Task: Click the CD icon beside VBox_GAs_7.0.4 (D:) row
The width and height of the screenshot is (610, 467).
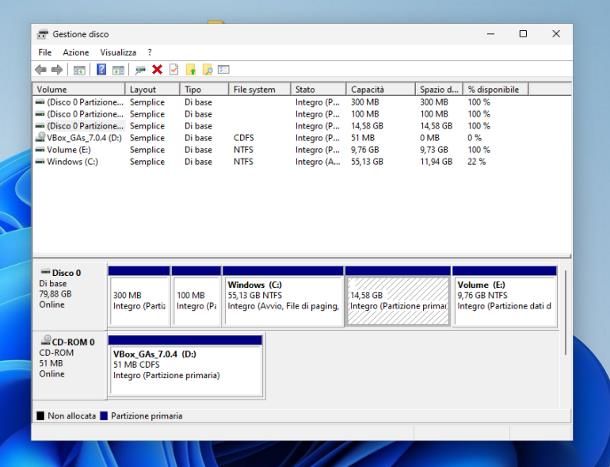Action: coord(40,137)
